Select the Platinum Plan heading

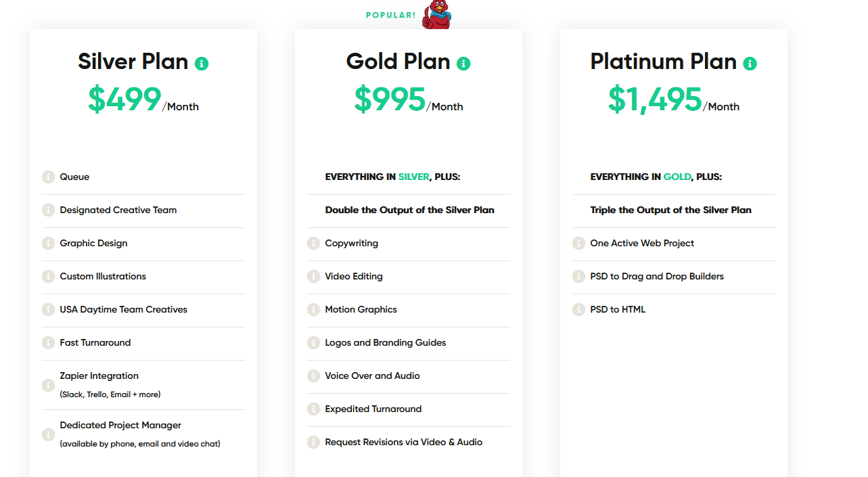(x=663, y=62)
